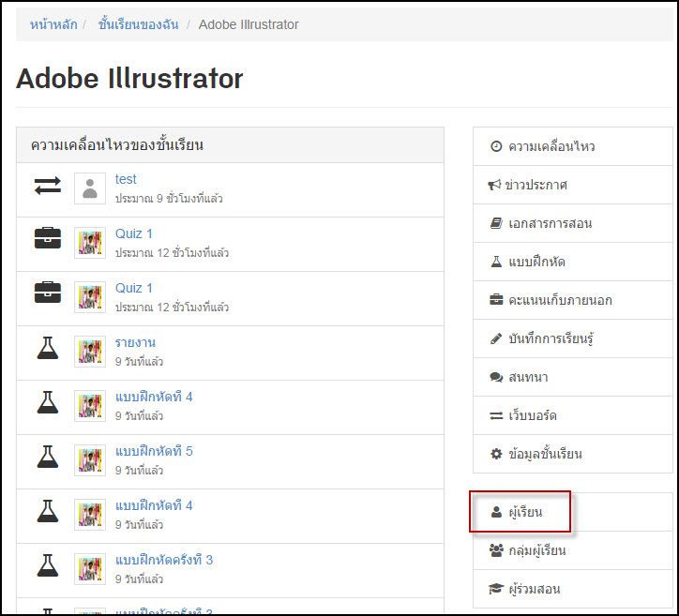Viewport: 679px width, 616px height.
Task: Click 'Adobe Illrustrator' in the breadcrumb
Action: click(x=249, y=24)
